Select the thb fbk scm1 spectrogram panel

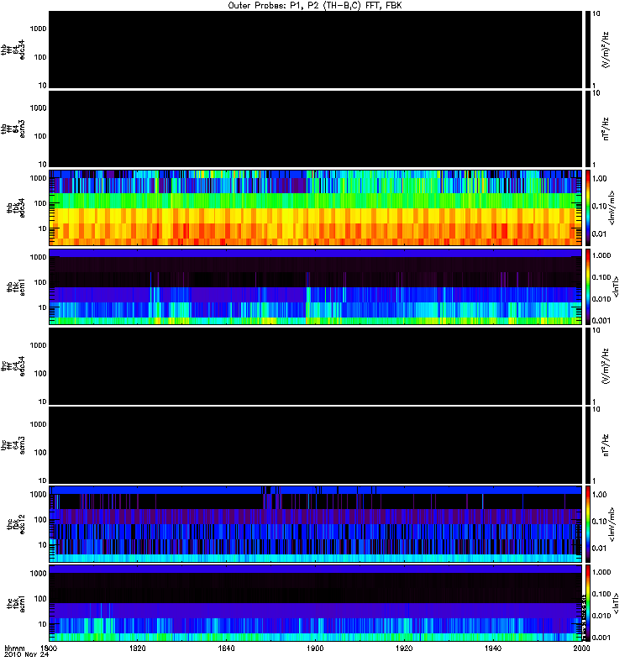[316, 286]
